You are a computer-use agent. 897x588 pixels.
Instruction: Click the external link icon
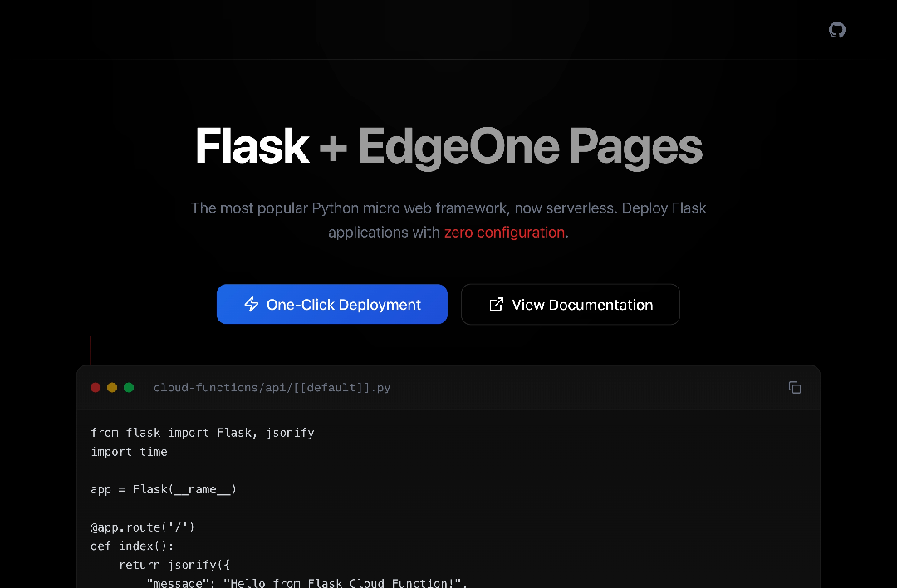(x=497, y=305)
